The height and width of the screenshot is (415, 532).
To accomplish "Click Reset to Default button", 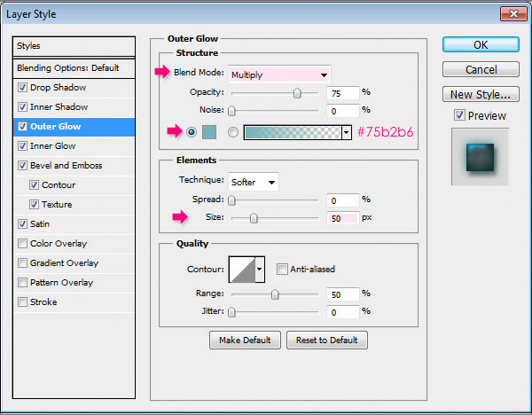I will click(326, 340).
